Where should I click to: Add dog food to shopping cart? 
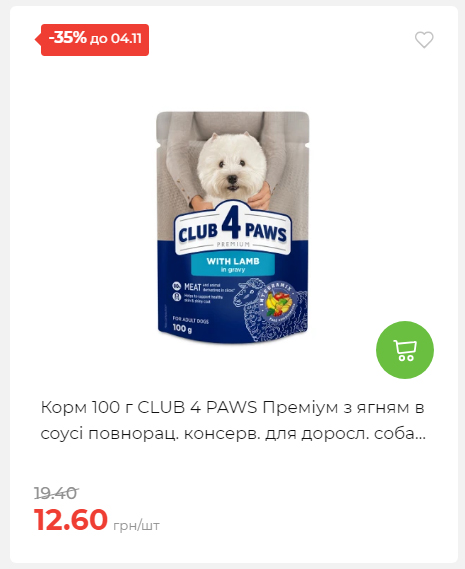click(x=405, y=350)
